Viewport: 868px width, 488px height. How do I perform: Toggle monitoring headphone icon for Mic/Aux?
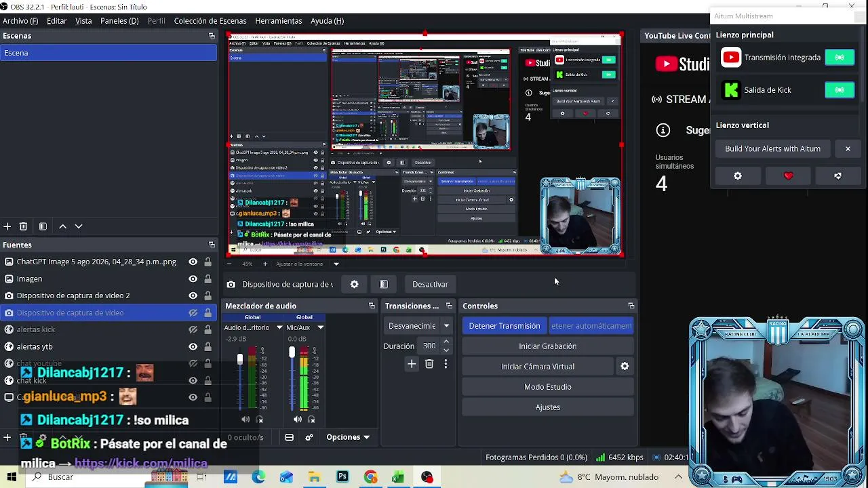(x=311, y=420)
